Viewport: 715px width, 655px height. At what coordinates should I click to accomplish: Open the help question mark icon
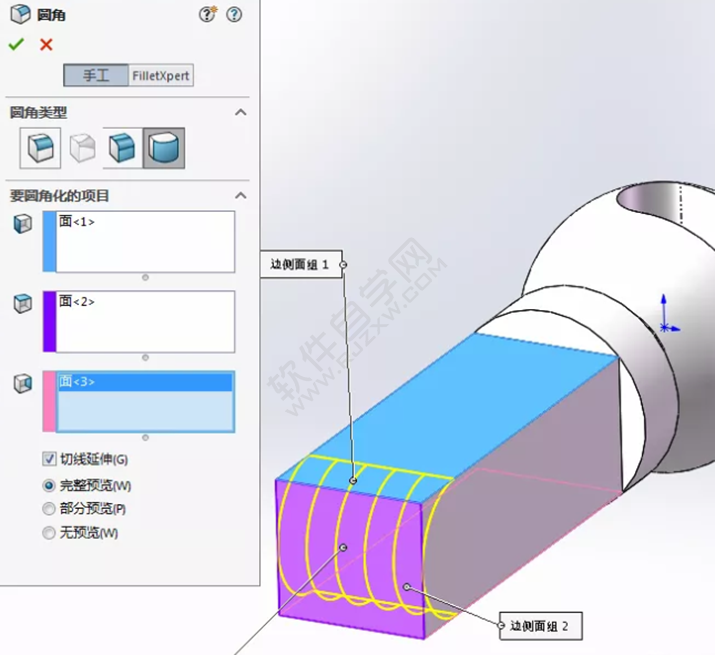tap(234, 15)
